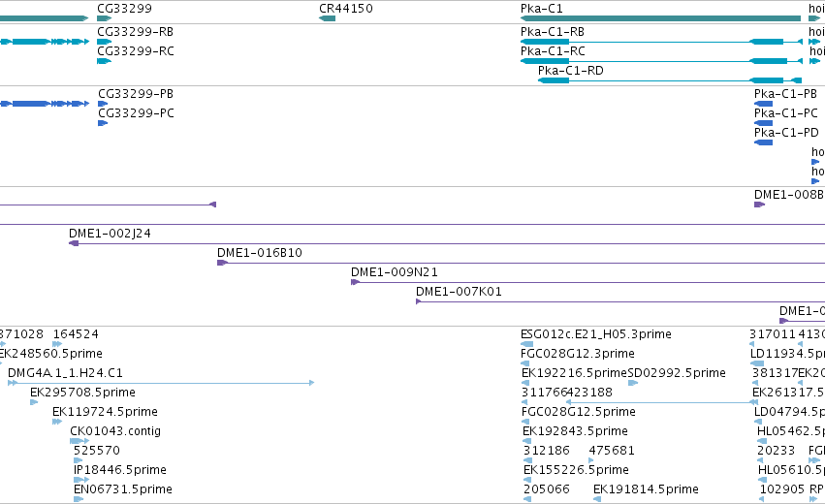825x504 pixels.
Task: Select the teal arrow glyph under CR44150
Action: pyautogui.click(x=327, y=18)
